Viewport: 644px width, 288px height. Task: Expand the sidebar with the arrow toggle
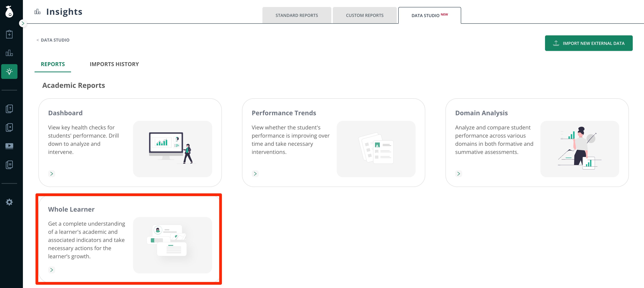tap(23, 23)
